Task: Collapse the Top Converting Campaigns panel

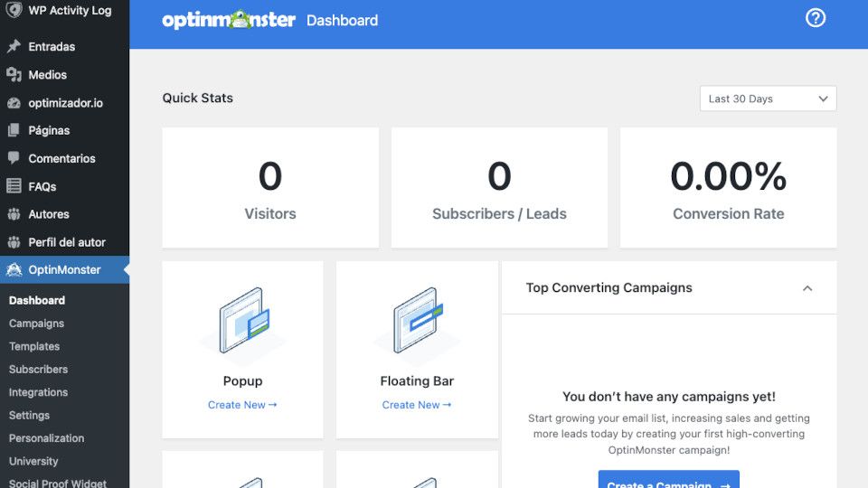Action: (x=807, y=288)
